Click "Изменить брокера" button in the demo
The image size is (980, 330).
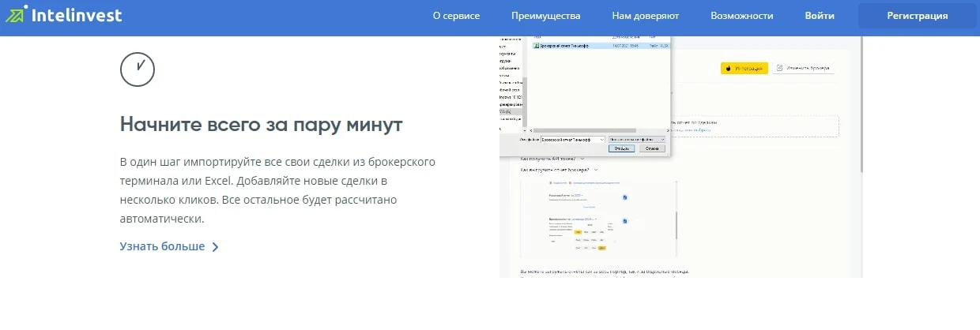tap(804, 69)
